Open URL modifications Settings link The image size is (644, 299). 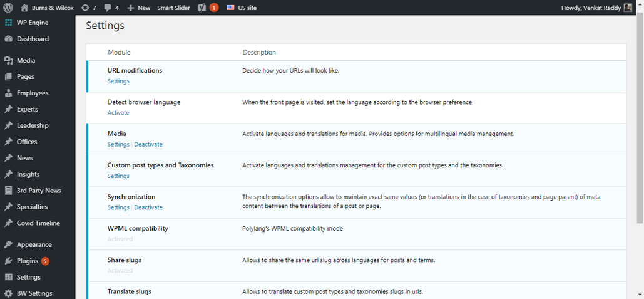(x=118, y=81)
